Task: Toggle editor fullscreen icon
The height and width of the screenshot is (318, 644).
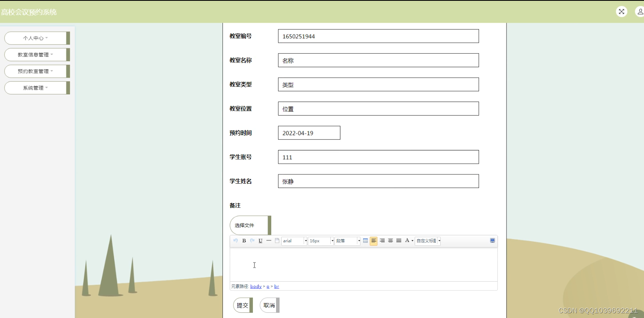Action: click(493, 241)
